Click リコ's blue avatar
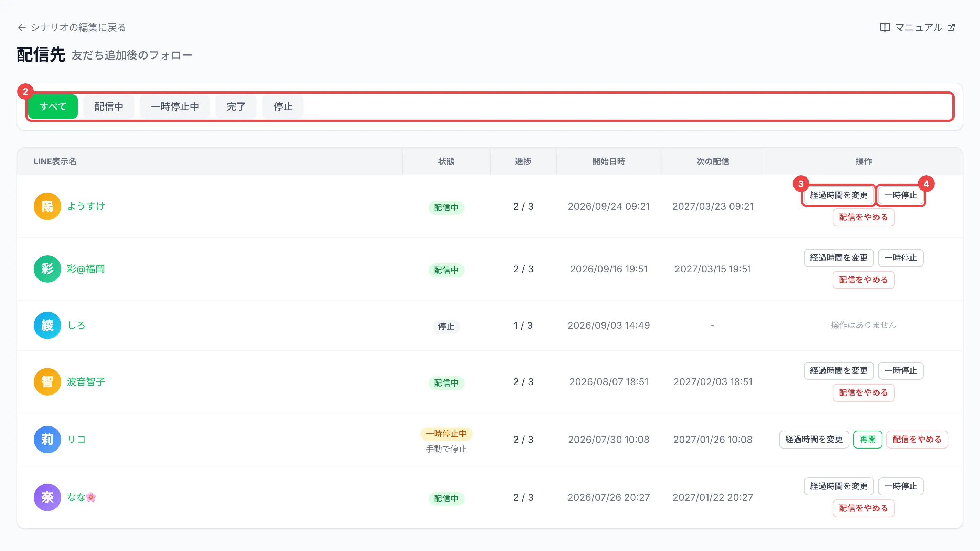Image resolution: width=980 pixels, height=551 pixels. [47, 439]
